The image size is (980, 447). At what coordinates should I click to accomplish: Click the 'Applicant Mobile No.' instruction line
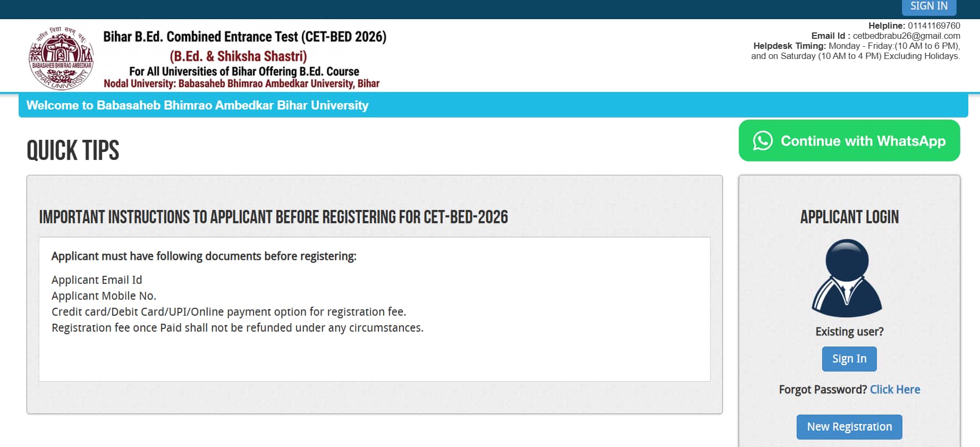(x=104, y=296)
